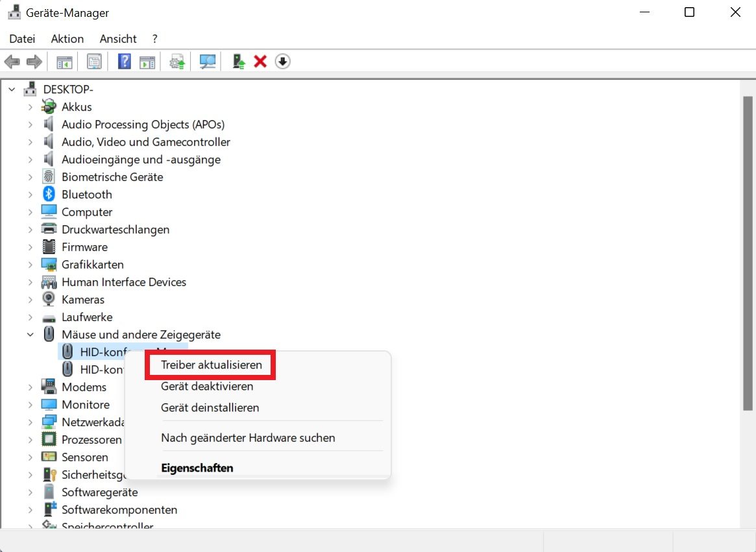
Task: Choose Treiber aktualisieren from context menu
Action: click(211, 365)
